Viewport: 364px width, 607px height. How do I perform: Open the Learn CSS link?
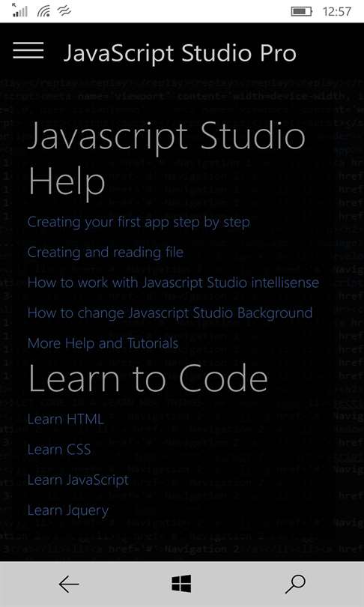point(59,450)
